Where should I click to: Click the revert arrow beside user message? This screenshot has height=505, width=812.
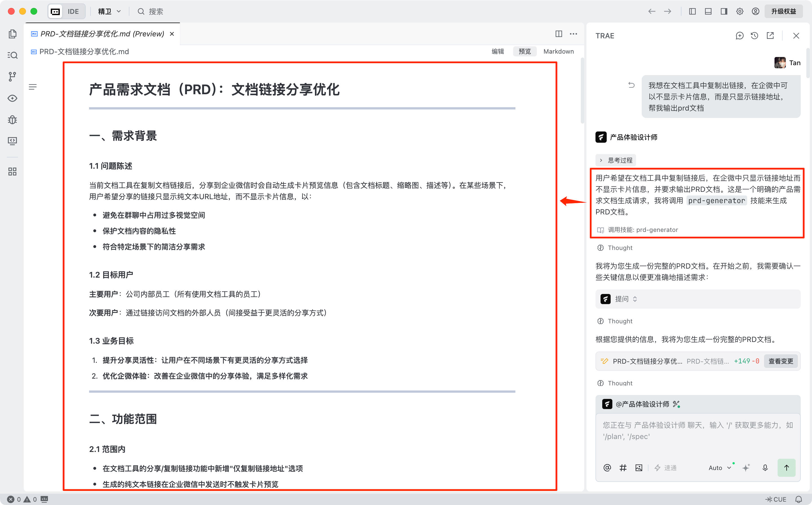pyautogui.click(x=631, y=85)
